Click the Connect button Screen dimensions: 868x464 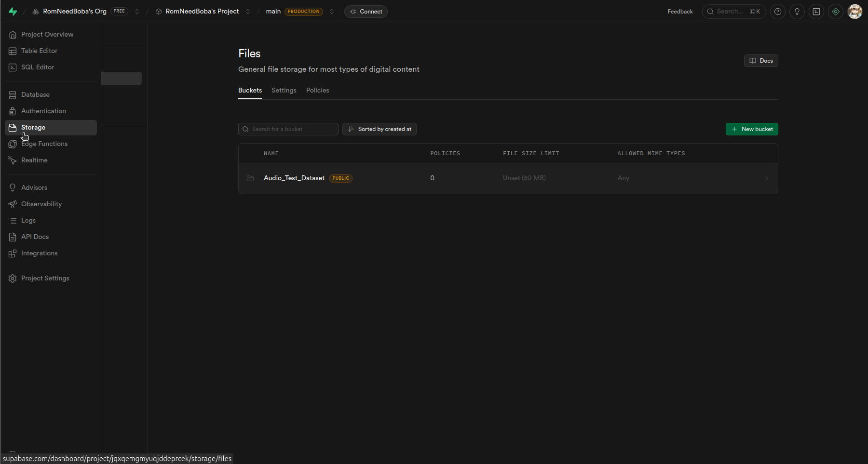click(x=366, y=12)
